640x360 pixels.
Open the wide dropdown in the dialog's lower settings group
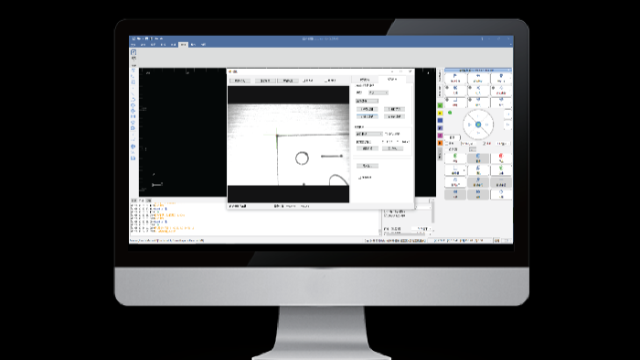point(369,134)
